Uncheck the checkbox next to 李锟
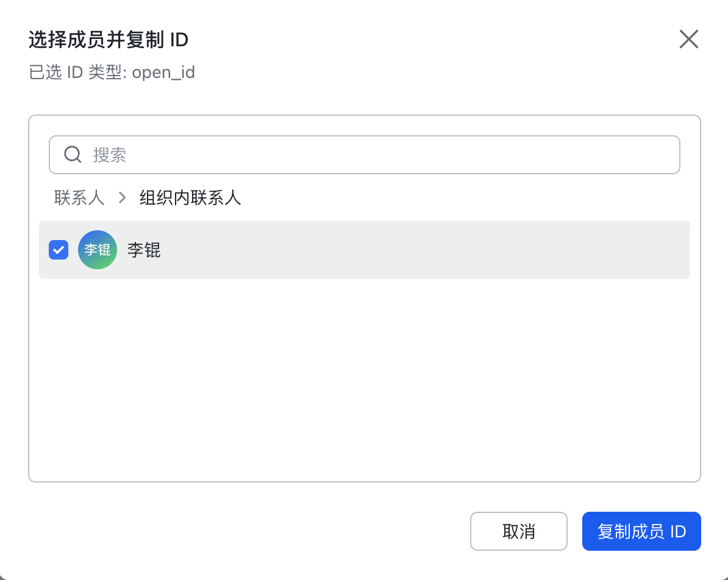Viewport: 728px width, 580px height. (x=59, y=250)
